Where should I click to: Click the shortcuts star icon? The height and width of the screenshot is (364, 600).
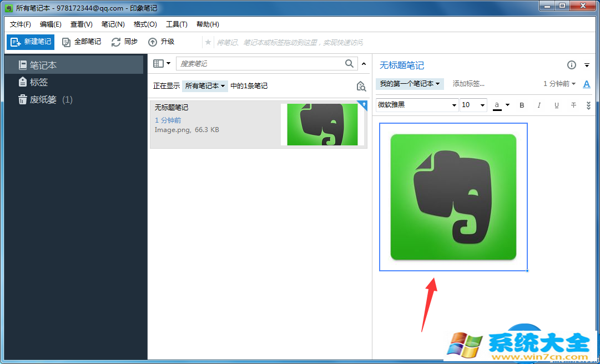[208, 42]
